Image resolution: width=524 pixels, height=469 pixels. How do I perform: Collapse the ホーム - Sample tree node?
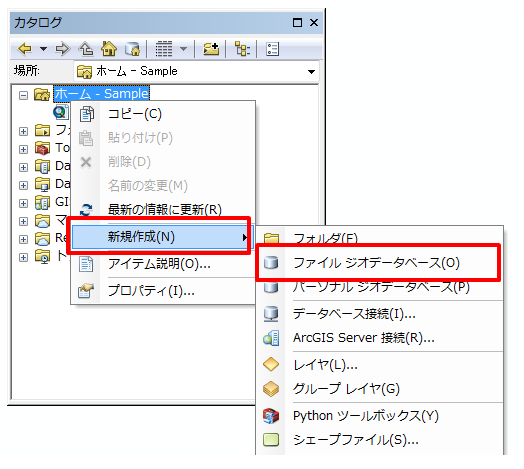tap(23, 95)
